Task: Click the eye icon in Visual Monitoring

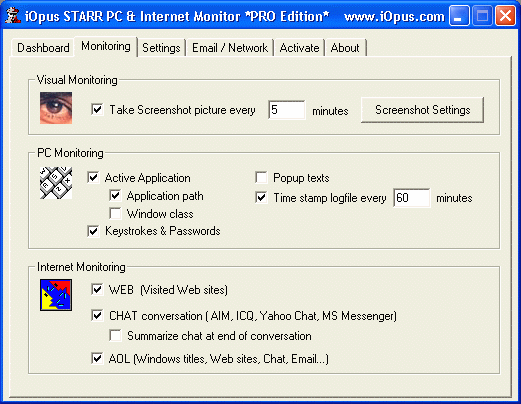Action: (x=56, y=108)
